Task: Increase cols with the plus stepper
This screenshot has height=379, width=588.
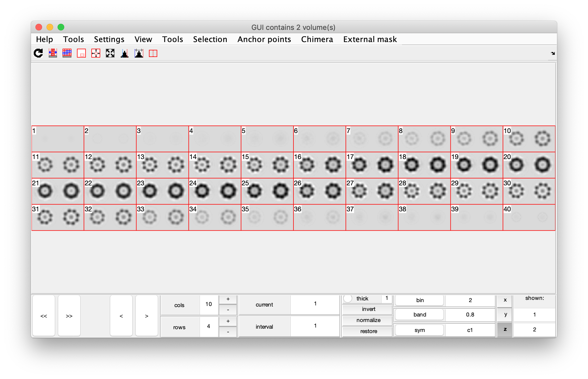Action: point(228,299)
